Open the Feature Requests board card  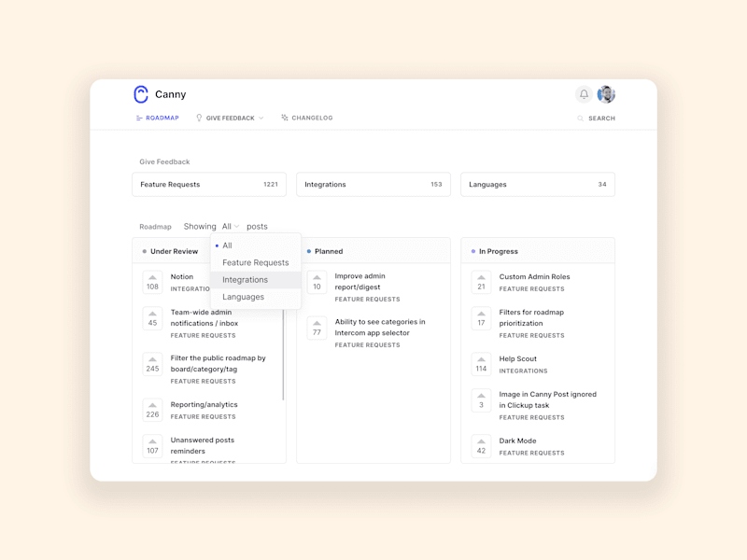click(x=209, y=184)
